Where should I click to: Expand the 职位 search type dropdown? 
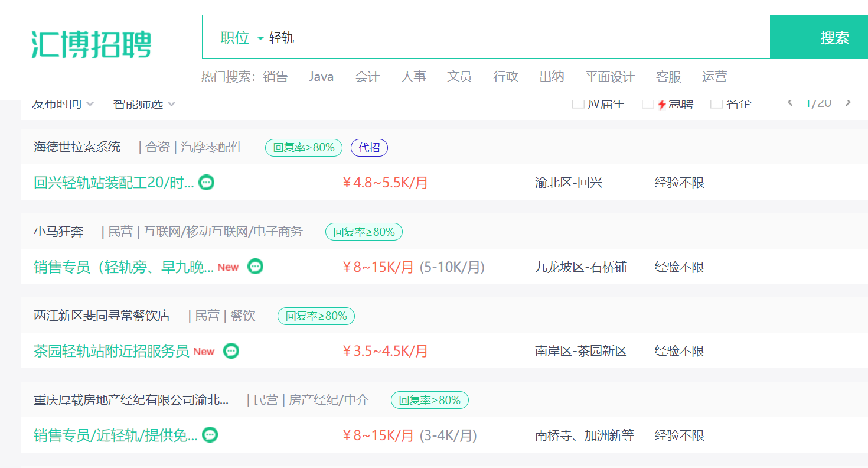click(242, 38)
